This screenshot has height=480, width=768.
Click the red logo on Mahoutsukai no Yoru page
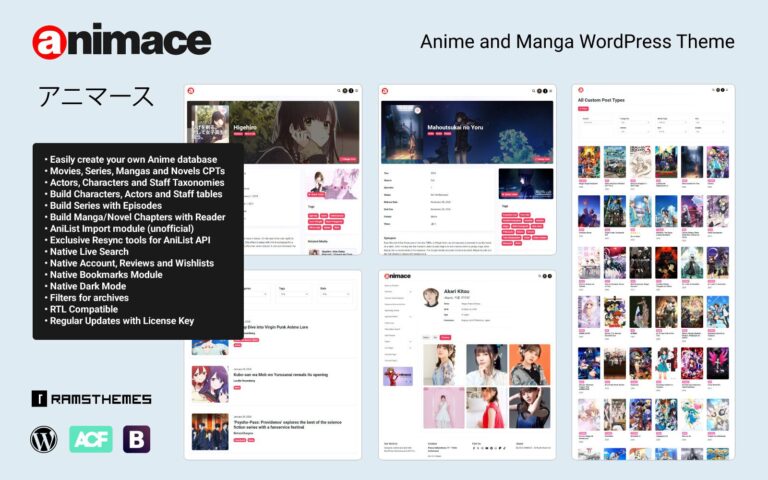(x=385, y=91)
